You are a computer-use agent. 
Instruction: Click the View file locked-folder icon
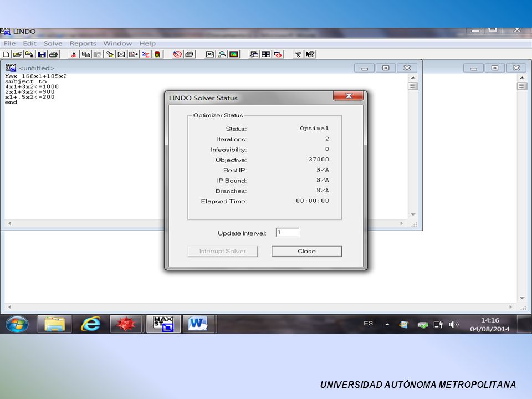tap(29, 54)
